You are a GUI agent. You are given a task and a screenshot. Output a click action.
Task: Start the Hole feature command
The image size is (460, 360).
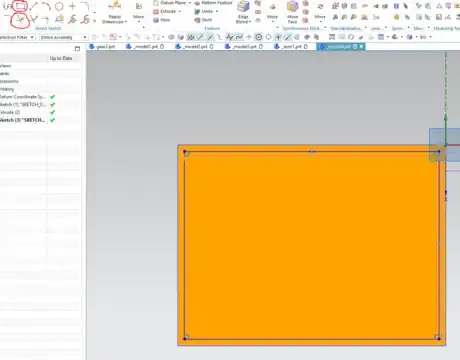[162, 20]
